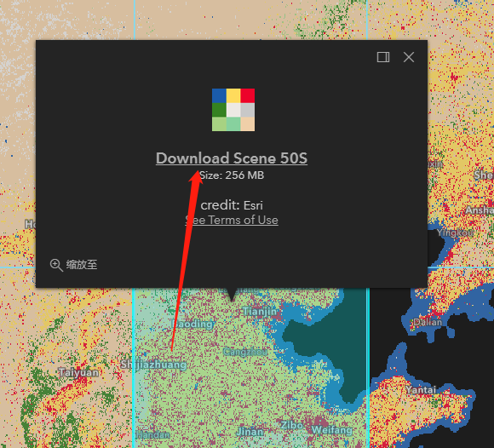Image resolution: width=494 pixels, height=448 pixels.
Task: Click the Tianjin label on the map
Action: click(x=260, y=311)
